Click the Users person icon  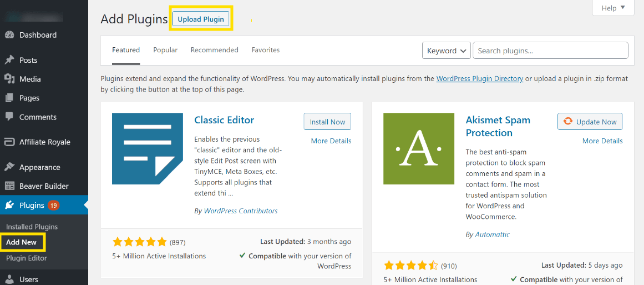[x=9, y=279]
